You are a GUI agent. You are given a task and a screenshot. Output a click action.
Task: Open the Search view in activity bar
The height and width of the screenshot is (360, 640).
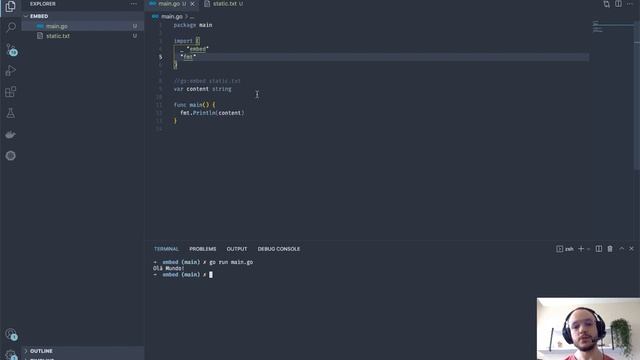[11, 27]
